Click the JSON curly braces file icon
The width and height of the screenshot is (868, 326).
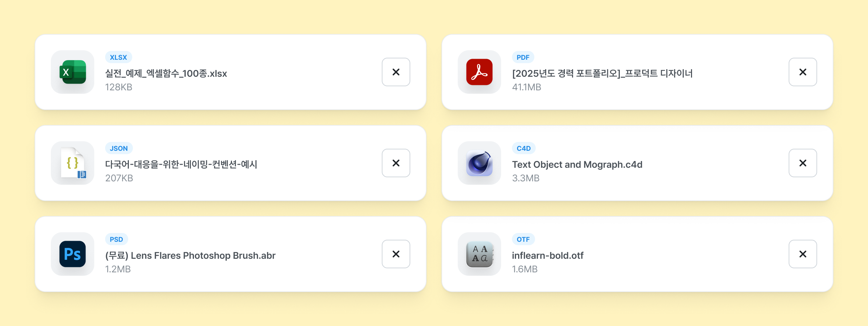point(73,163)
